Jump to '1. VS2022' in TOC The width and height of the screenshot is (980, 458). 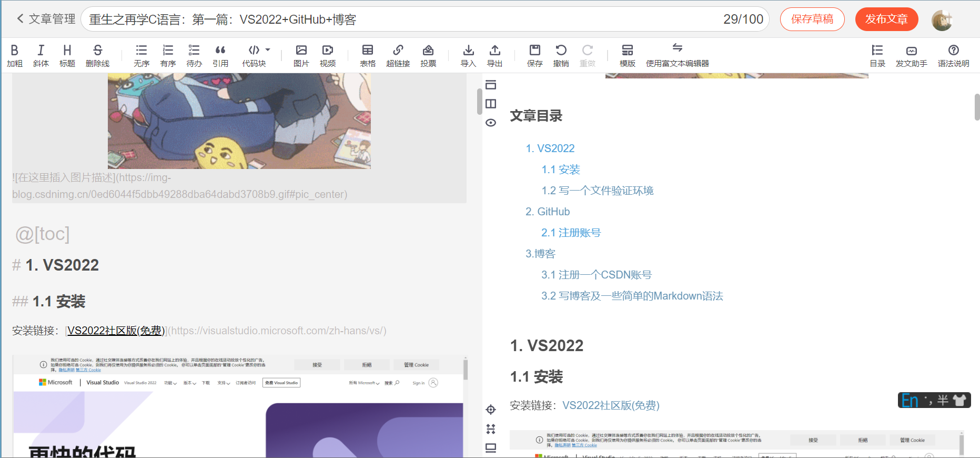[550, 148]
